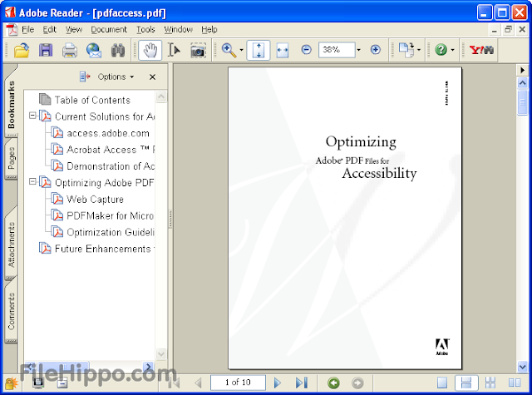The height and width of the screenshot is (395, 532).
Task: Select the Acrobat Access bookmark
Action: [x=111, y=150]
